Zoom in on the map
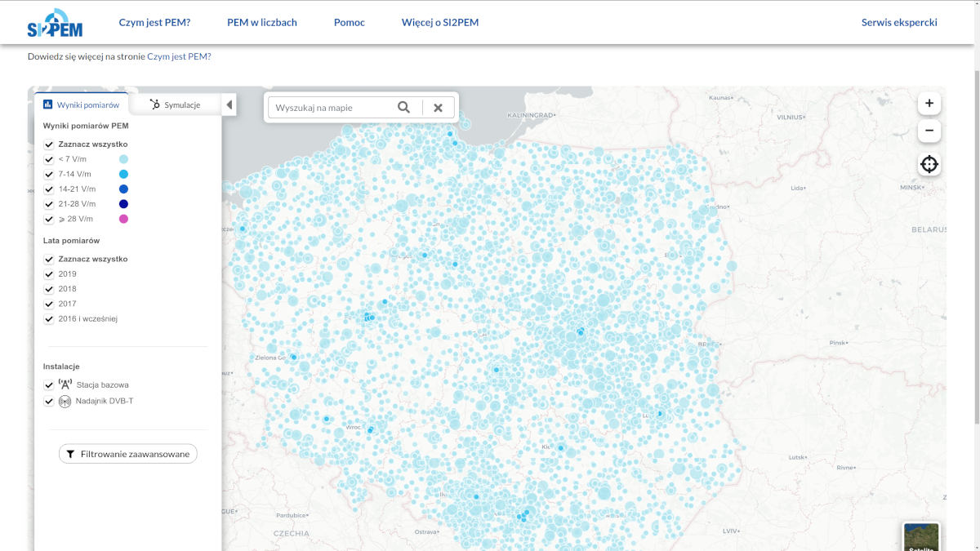This screenshot has width=980, height=551. tap(929, 104)
